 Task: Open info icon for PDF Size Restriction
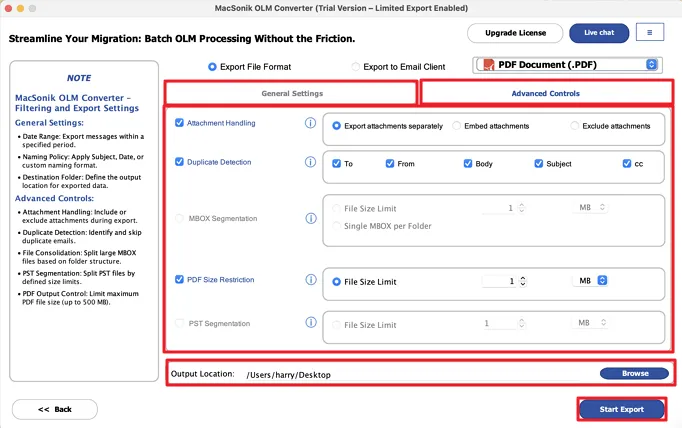311,280
